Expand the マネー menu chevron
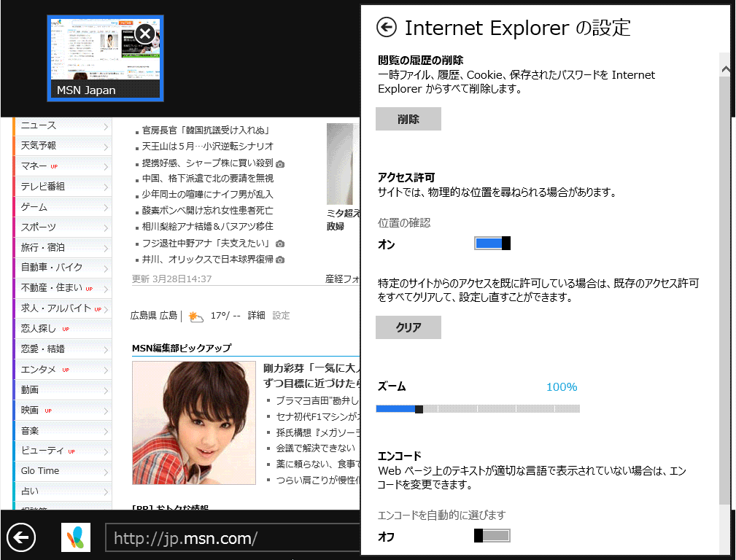This screenshot has height=560, width=736. tap(106, 167)
